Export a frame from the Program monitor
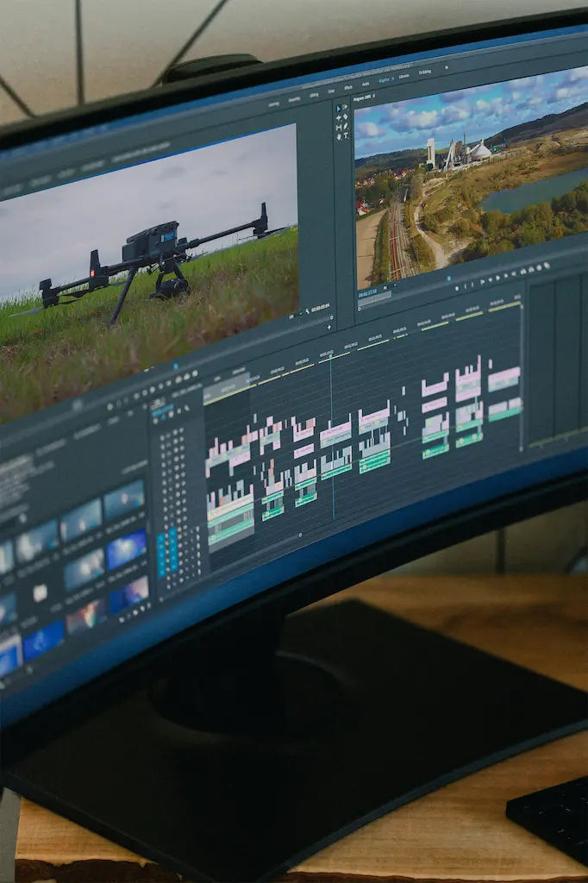The width and height of the screenshot is (588, 883). point(539,267)
